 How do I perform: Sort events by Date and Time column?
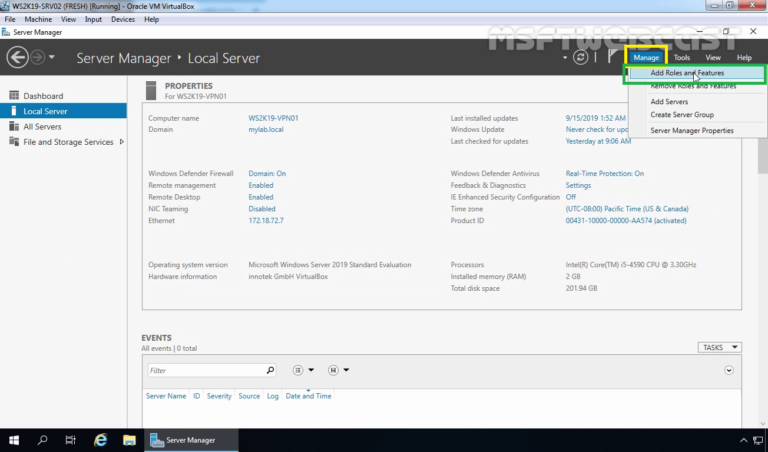[x=308, y=396]
